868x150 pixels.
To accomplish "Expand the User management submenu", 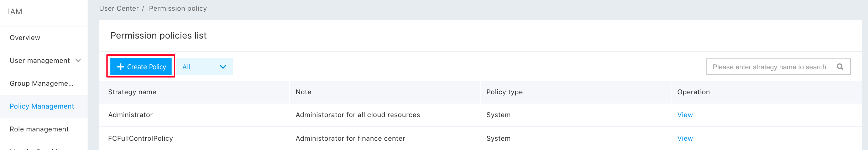I will click(44, 60).
